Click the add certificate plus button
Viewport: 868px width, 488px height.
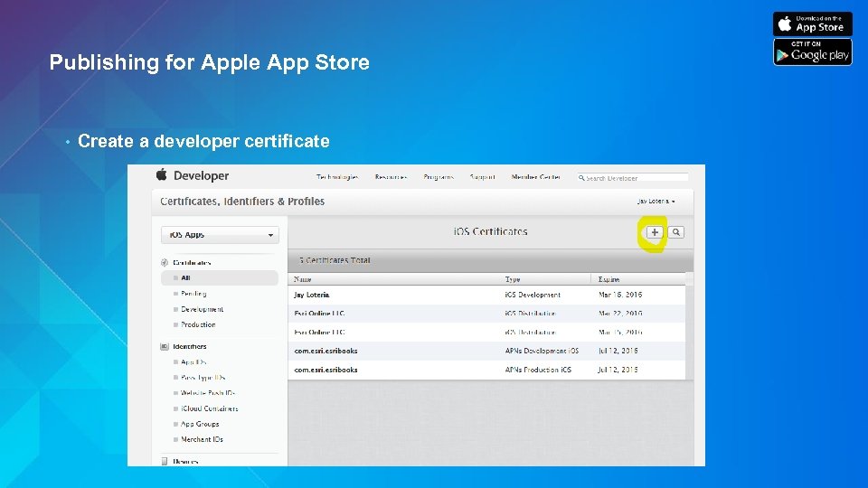point(655,232)
